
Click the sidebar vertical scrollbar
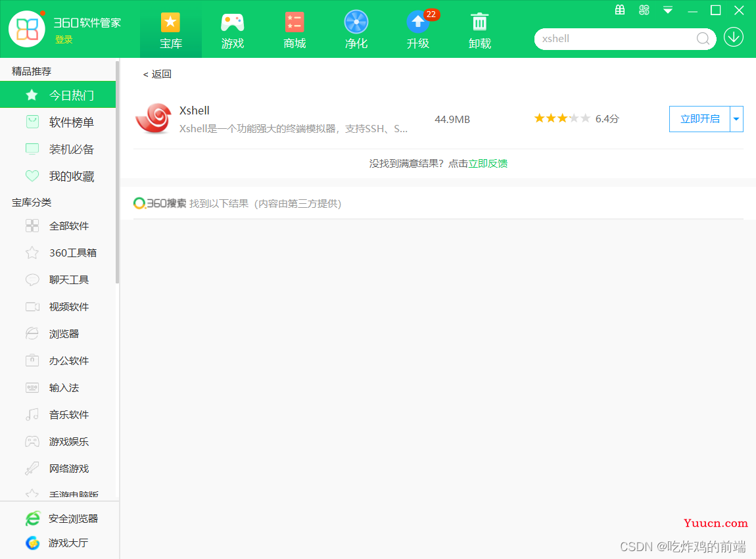tap(117, 172)
